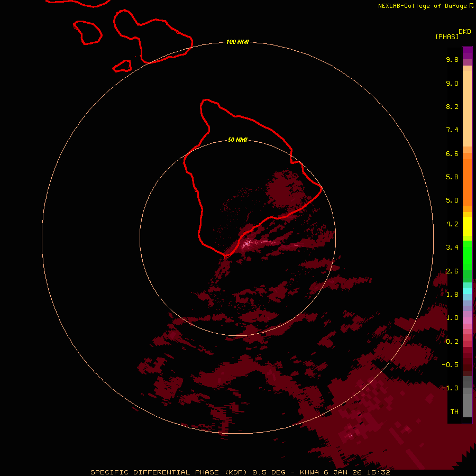Click the 3.4 value on the scale
The image size is (476, 476).
tap(452, 248)
